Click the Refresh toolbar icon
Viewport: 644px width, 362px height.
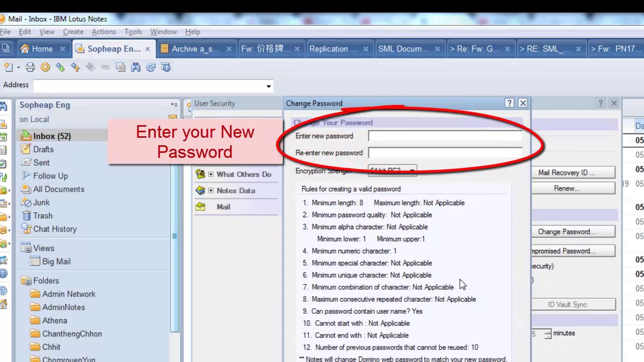point(151,67)
